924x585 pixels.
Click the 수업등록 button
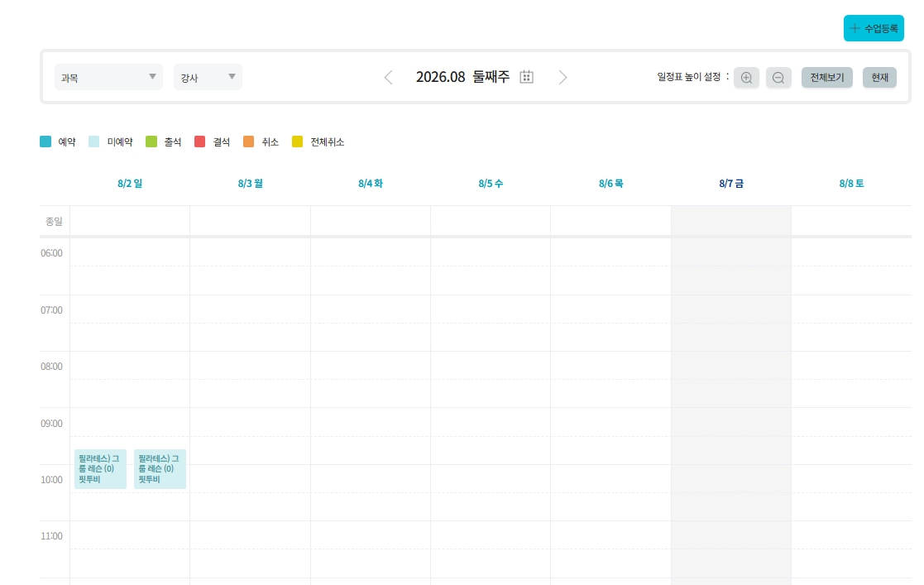coord(874,28)
